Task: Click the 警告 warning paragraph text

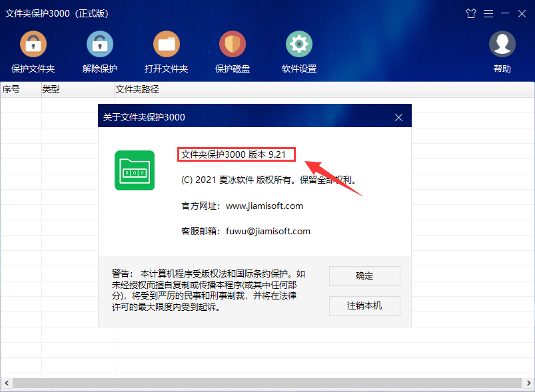Action: click(209, 290)
